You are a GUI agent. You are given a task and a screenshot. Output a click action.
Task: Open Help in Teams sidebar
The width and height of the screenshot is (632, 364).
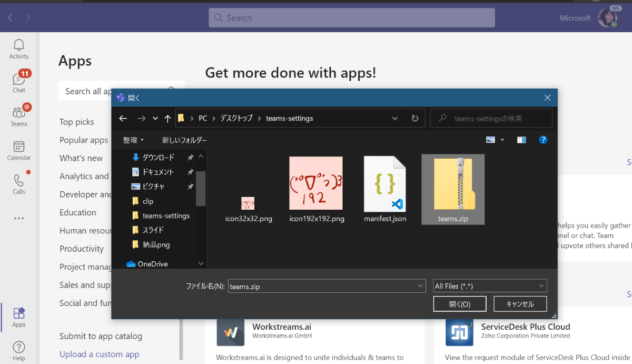(19, 351)
